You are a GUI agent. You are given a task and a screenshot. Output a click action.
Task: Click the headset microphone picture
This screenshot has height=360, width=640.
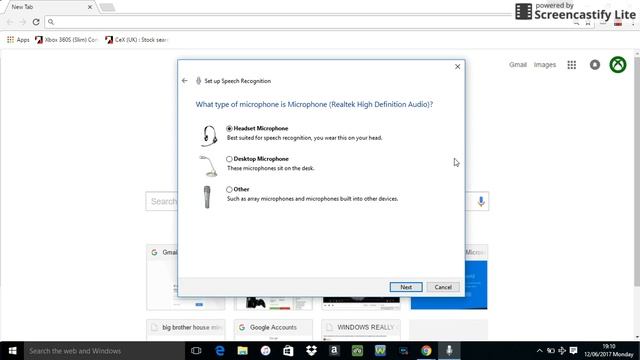coord(209,136)
